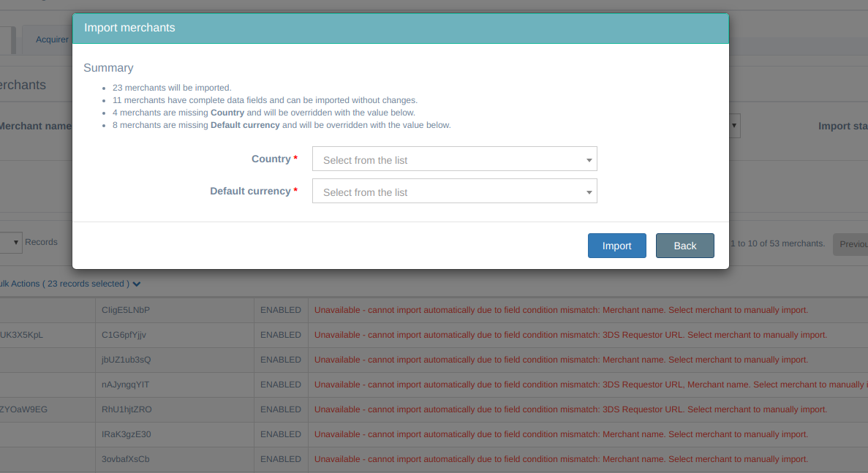The height and width of the screenshot is (473, 868).
Task: Click the ZYOaW9EG cell in first column
Action: [x=23, y=409]
